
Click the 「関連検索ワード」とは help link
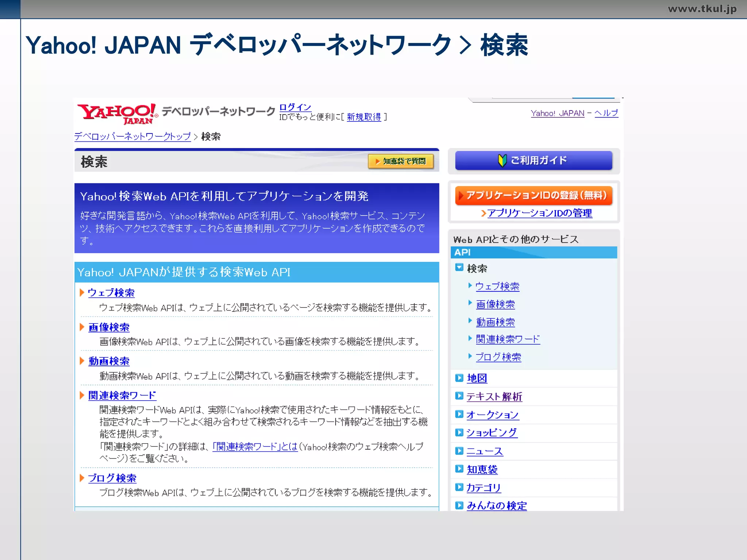click(x=255, y=447)
